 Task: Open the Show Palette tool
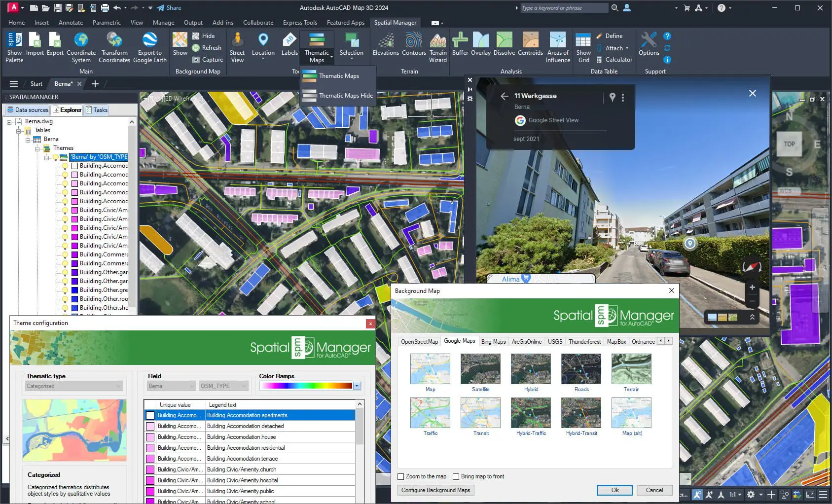pos(14,47)
